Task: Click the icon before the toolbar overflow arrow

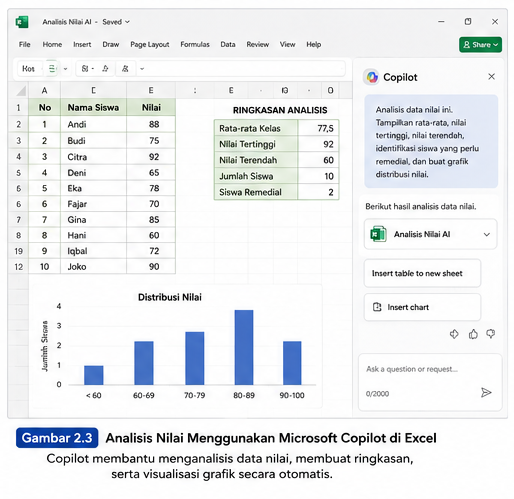Action: tap(125, 69)
